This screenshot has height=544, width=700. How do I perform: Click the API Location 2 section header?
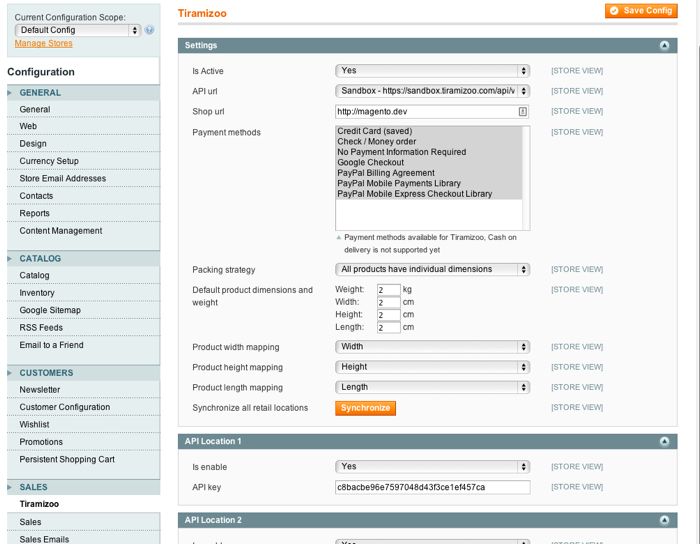tap(427, 520)
